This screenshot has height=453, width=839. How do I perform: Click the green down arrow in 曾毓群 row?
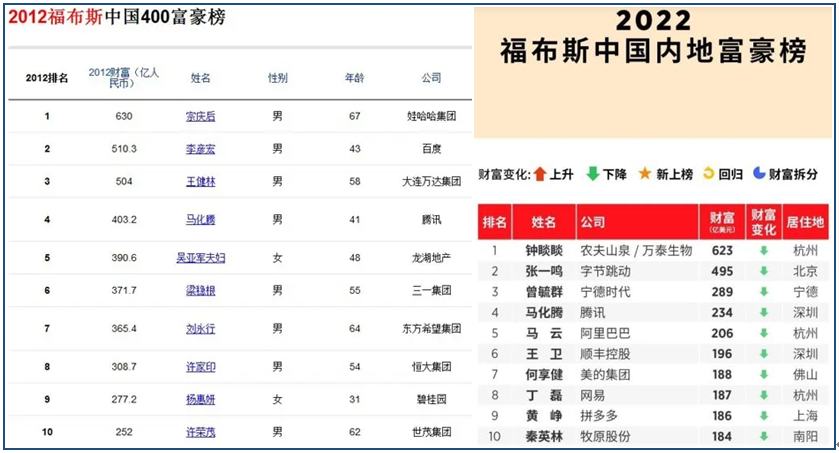764,291
